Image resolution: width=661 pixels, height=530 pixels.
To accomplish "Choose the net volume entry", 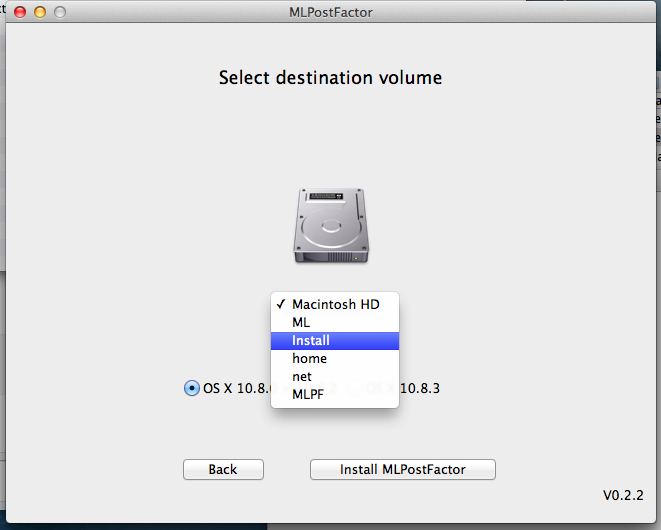I will coord(335,377).
